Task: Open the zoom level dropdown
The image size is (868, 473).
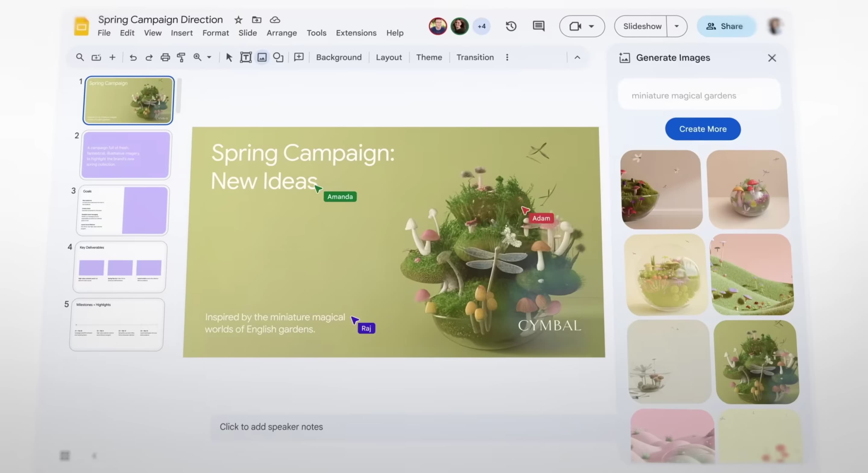Action: [x=208, y=57]
